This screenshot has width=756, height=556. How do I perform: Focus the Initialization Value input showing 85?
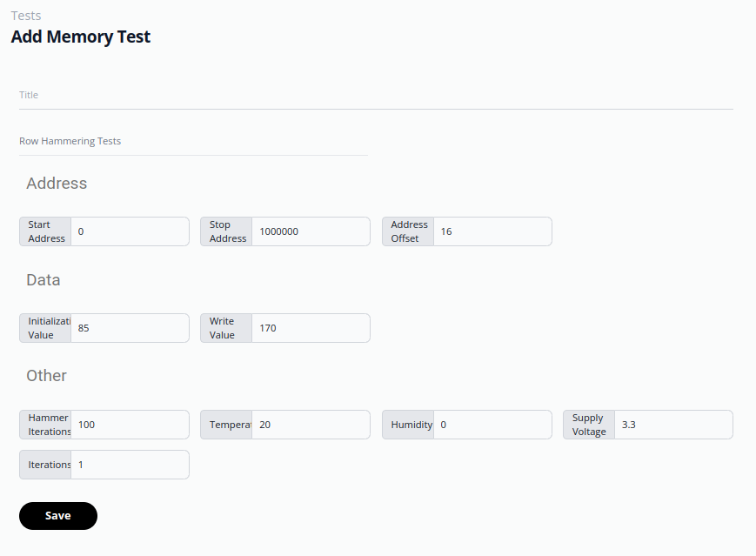130,328
